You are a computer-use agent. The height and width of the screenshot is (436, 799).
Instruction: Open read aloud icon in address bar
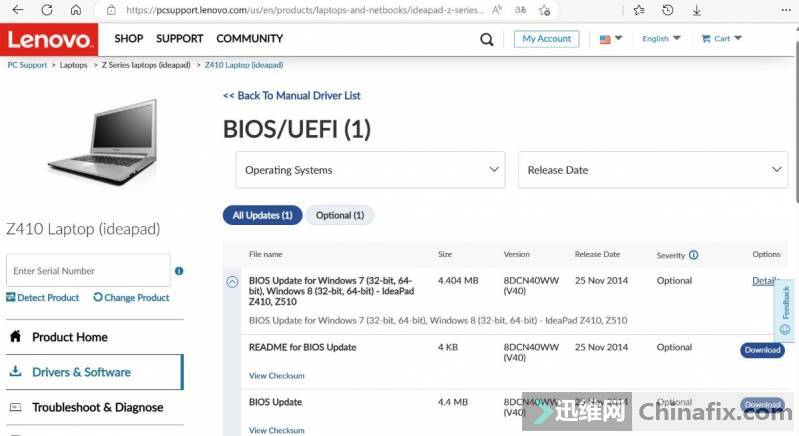click(497, 10)
